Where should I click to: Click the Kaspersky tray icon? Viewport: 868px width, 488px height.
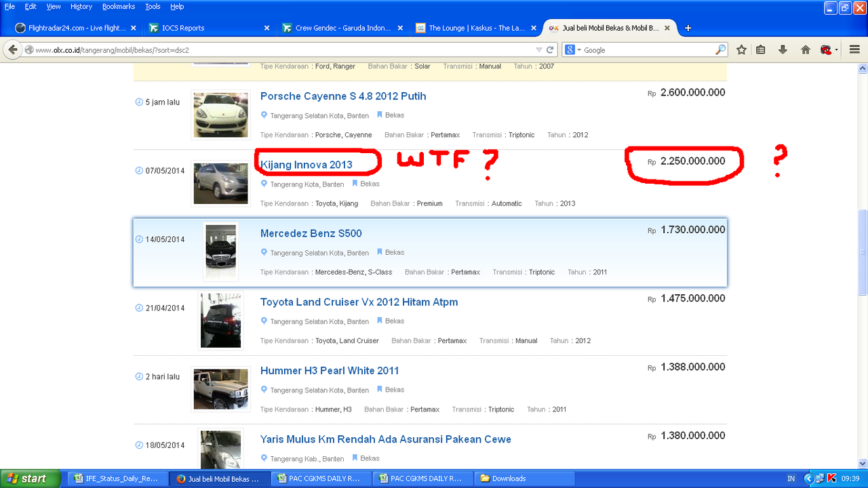click(832, 479)
